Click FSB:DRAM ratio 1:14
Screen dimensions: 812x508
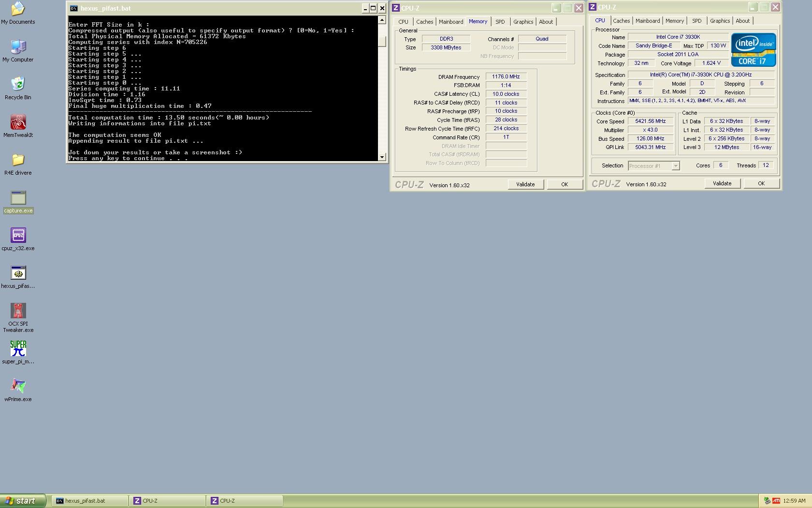coord(506,85)
